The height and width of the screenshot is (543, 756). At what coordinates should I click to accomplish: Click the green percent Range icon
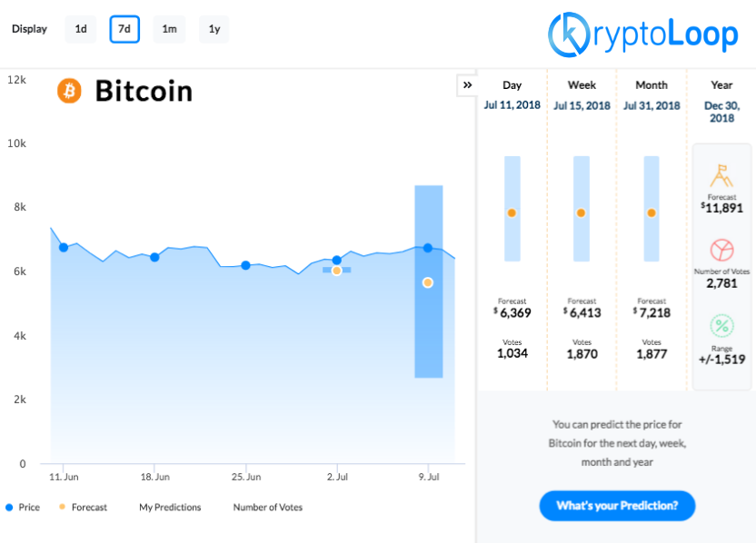pyautogui.click(x=722, y=325)
